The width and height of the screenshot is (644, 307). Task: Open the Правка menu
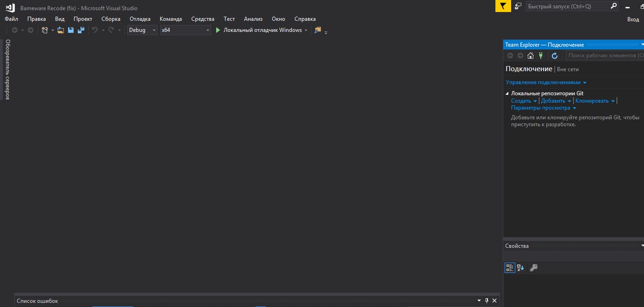coord(36,19)
